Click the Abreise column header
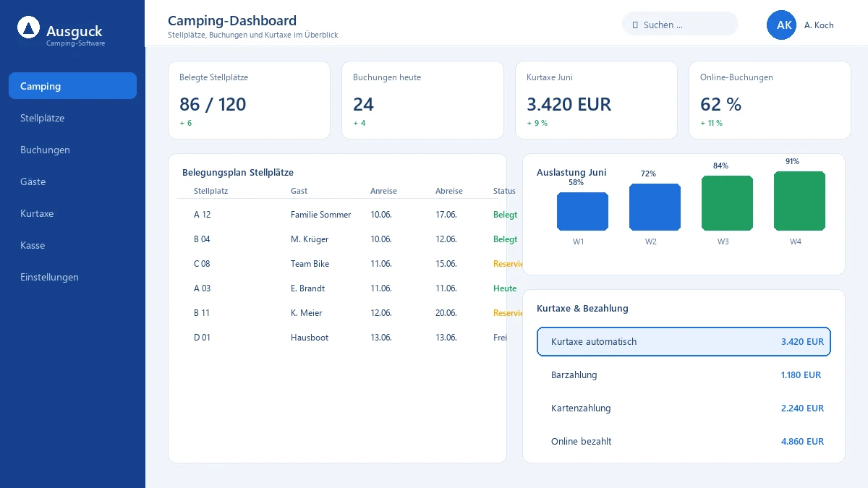868x488 pixels. pyautogui.click(x=448, y=191)
